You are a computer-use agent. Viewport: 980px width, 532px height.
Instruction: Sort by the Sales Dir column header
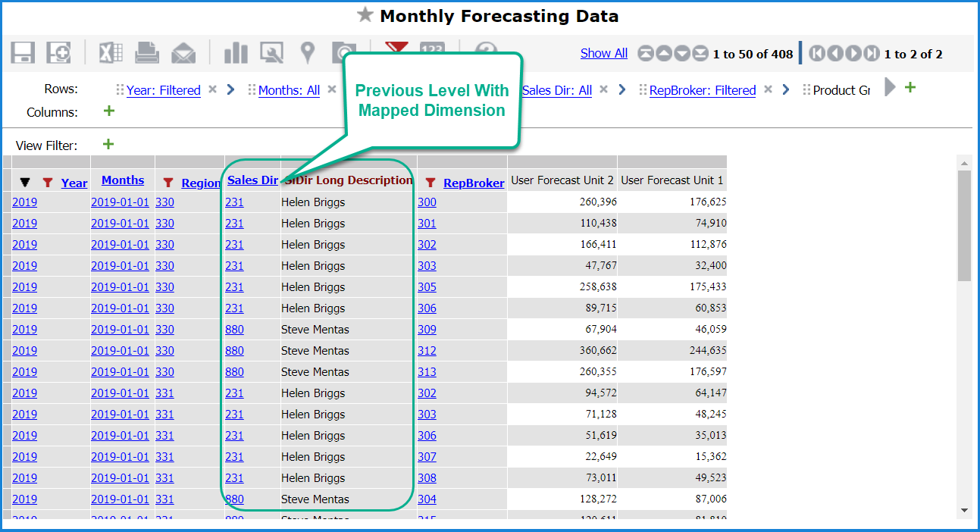click(x=252, y=180)
